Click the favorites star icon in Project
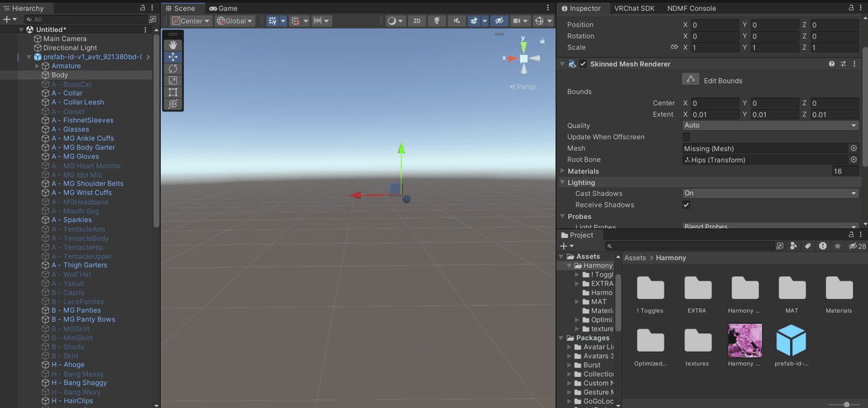Screen dimensions: 868x408 tap(838, 246)
